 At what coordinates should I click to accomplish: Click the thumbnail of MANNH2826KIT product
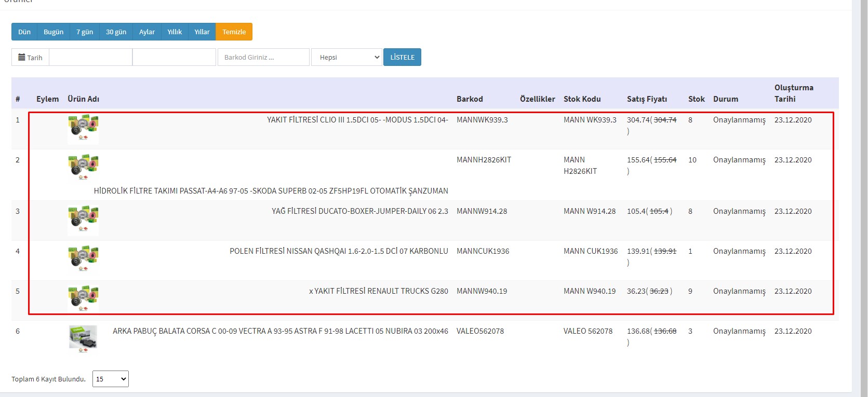[x=83, y=167]
